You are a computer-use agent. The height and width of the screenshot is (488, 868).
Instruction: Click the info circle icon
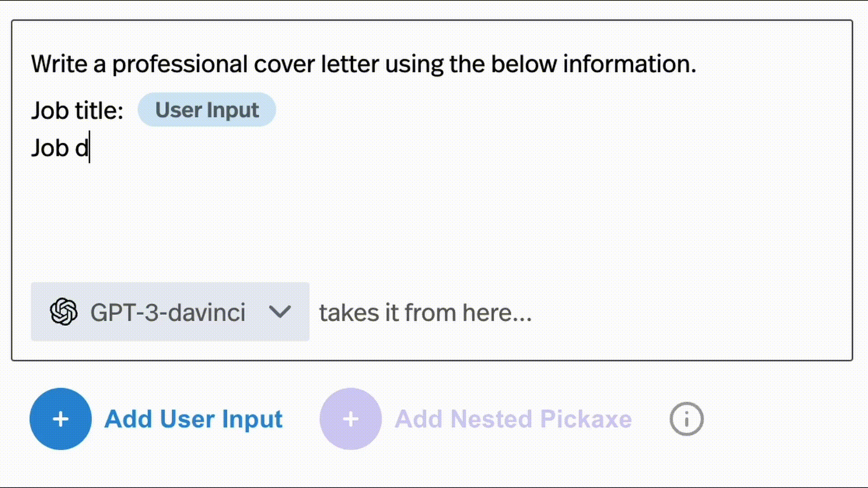tap(686, 419)
